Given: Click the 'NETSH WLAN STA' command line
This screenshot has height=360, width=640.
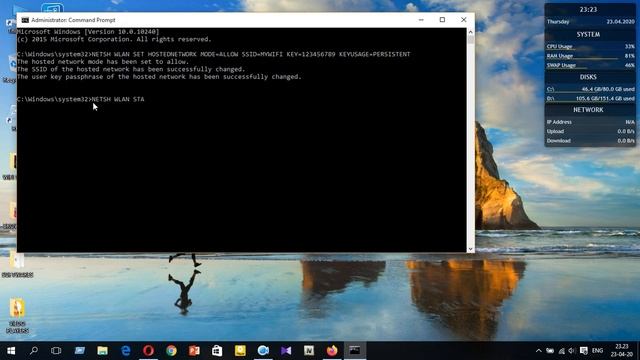Looking at the screenshot, I should 80,99.
